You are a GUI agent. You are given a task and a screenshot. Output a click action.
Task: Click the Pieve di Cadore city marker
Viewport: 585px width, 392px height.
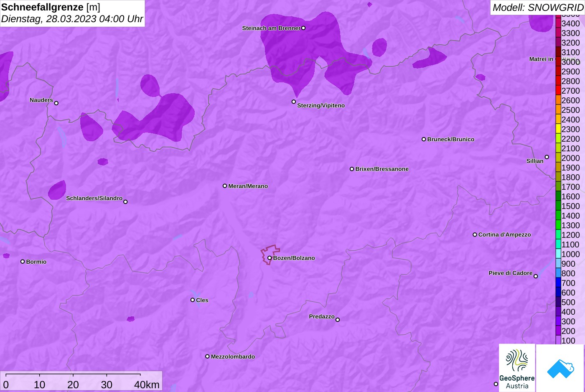(x=536, y=276)
